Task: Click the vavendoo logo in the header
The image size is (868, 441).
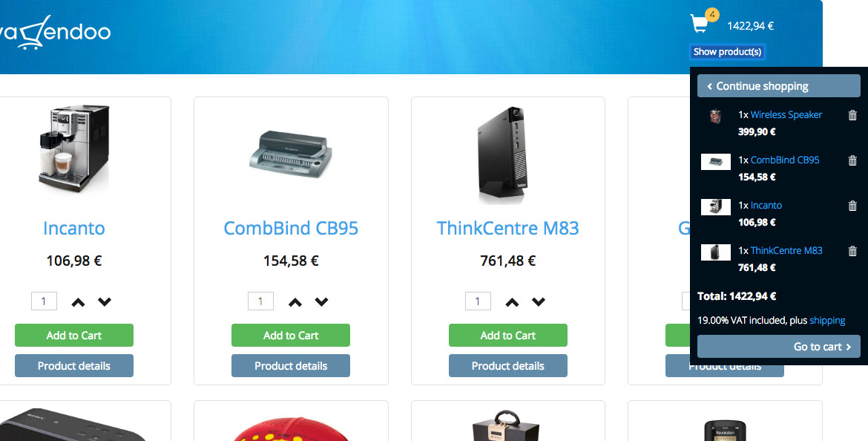Action: [x=56, y=32]
